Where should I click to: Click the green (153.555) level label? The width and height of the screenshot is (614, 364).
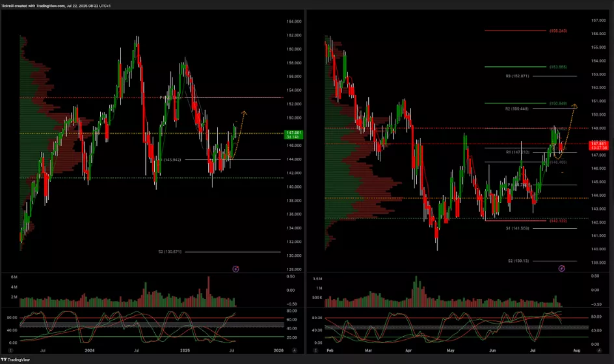point(558,66)
